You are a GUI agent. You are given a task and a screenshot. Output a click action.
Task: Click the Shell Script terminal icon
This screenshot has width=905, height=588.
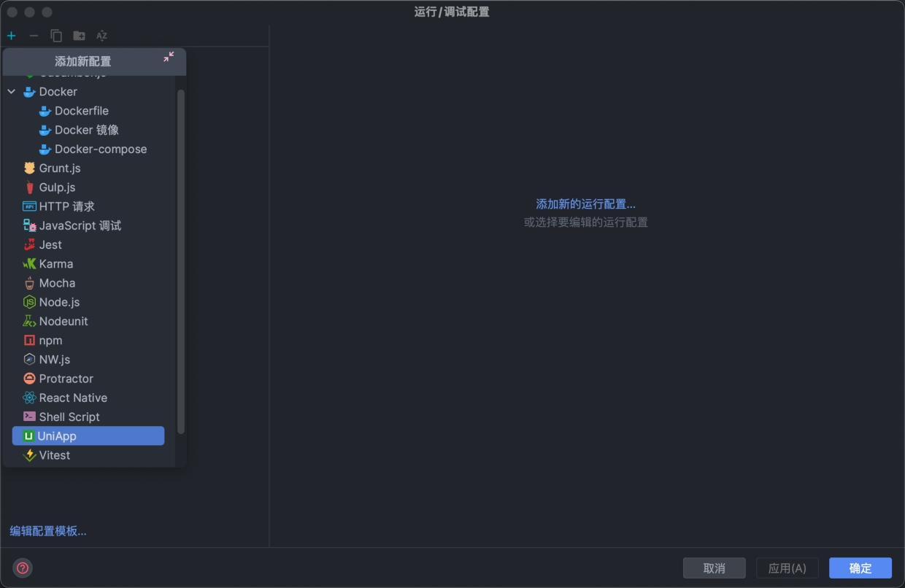pos(29,417)
